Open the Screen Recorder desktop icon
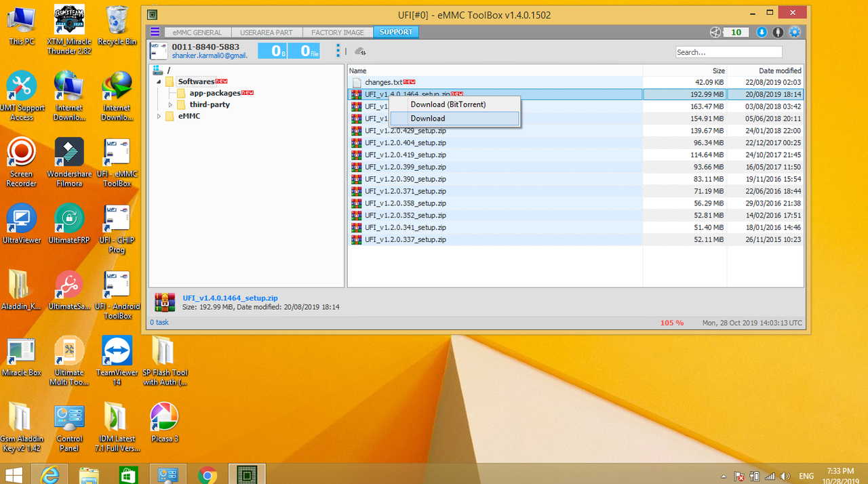This screenshot has width=868, height=484. [x=22, y=163]
